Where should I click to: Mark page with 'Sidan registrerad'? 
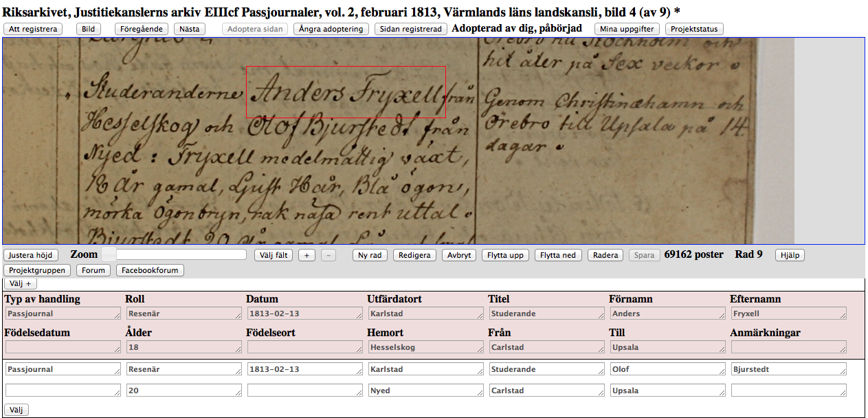411,29
